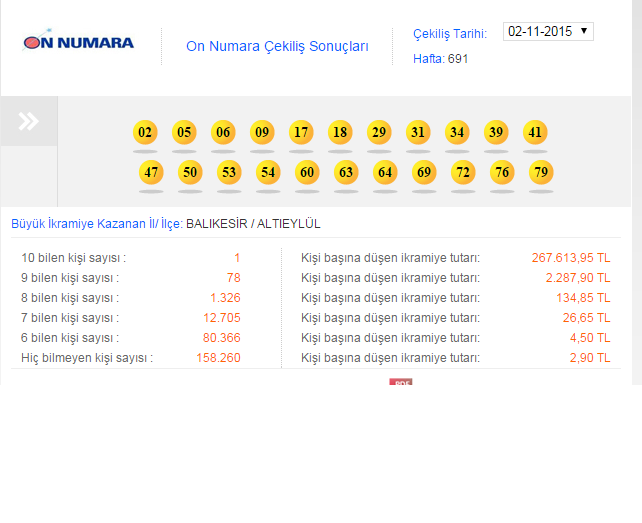This screenshot has height=523, width=642.
Task: Click the yellow ball numbered 41
Action: click(x=535, y=132)
